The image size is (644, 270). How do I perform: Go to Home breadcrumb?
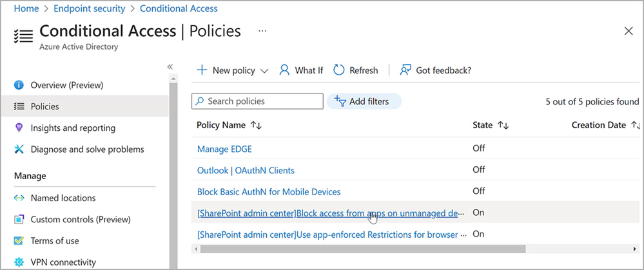26,8
